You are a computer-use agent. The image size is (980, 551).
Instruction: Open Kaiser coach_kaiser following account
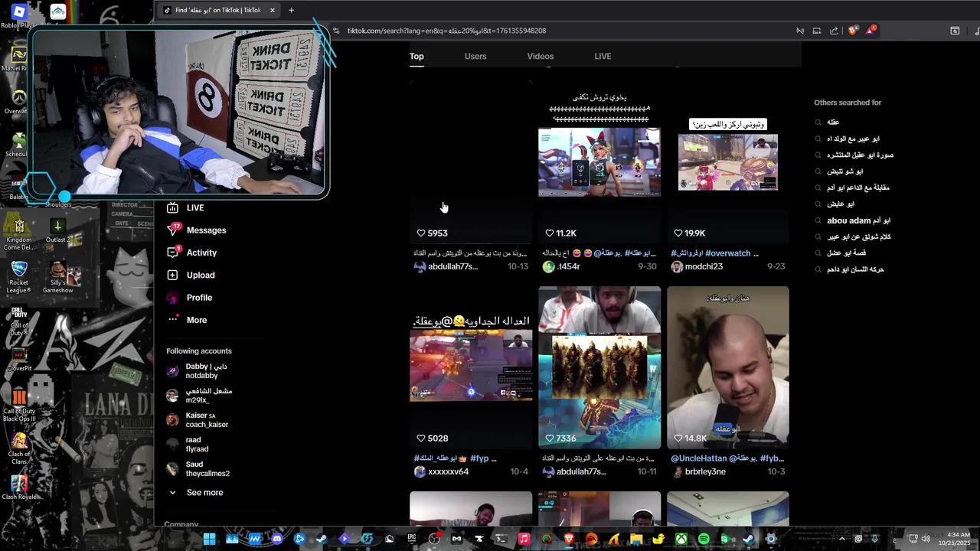[x=198, y=420]
